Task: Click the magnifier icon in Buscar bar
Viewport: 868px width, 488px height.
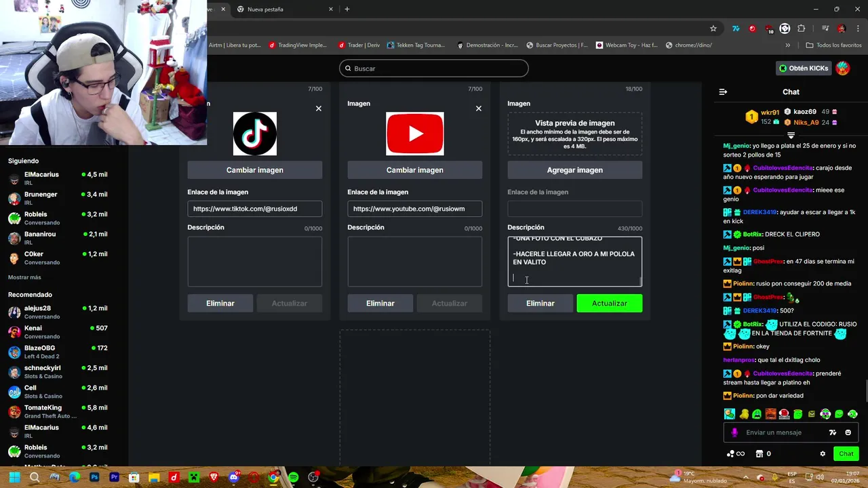Action: coord(348,68)
